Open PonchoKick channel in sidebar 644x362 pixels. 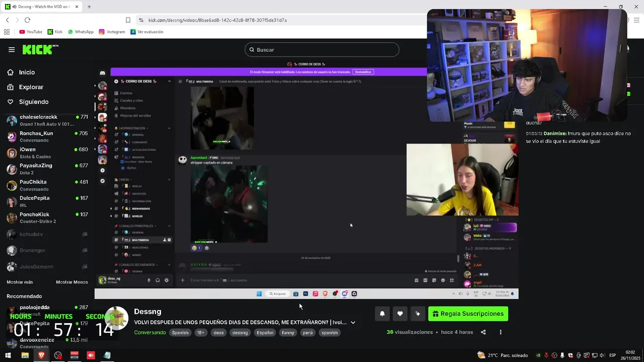(47, 218)
